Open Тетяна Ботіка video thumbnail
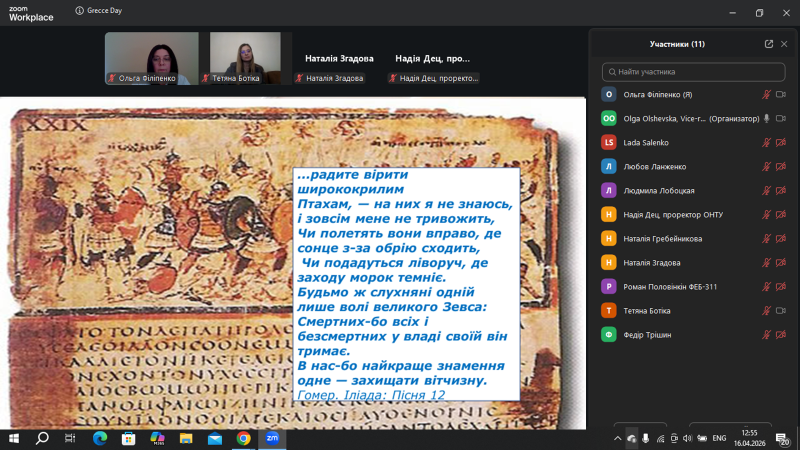800x450 pixels. pos(245,58)
